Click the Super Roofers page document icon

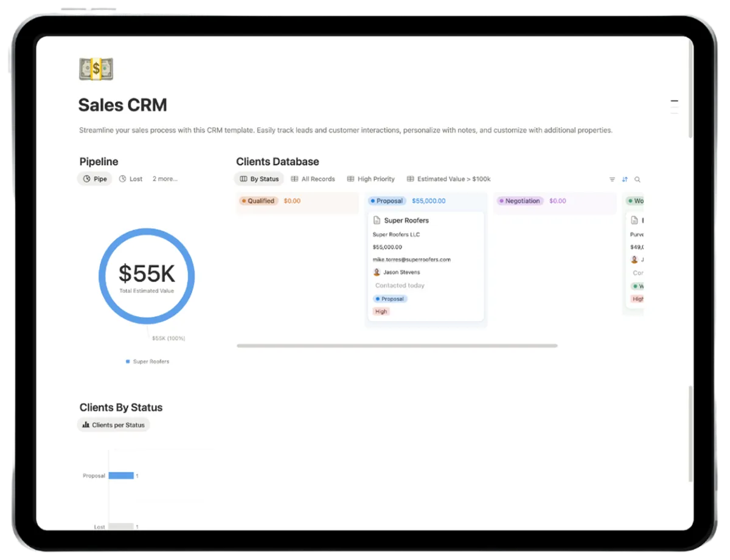pos(377,221)
